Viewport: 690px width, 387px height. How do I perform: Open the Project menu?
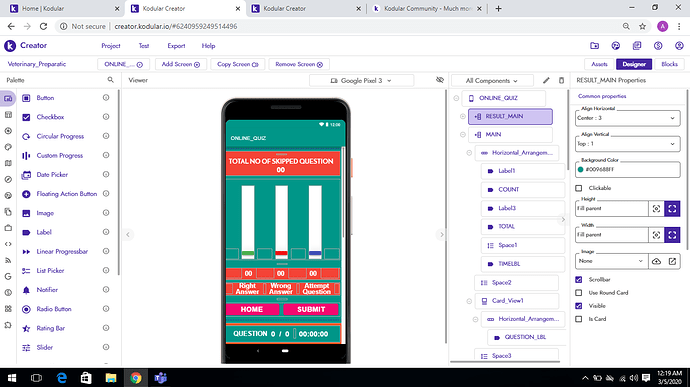[x=110, y=46]
